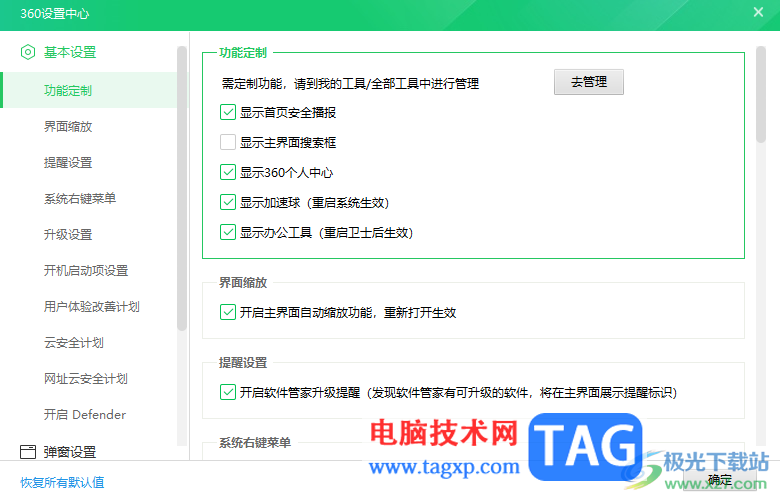Click the 提醒设置 section heading

coord(243,363)
